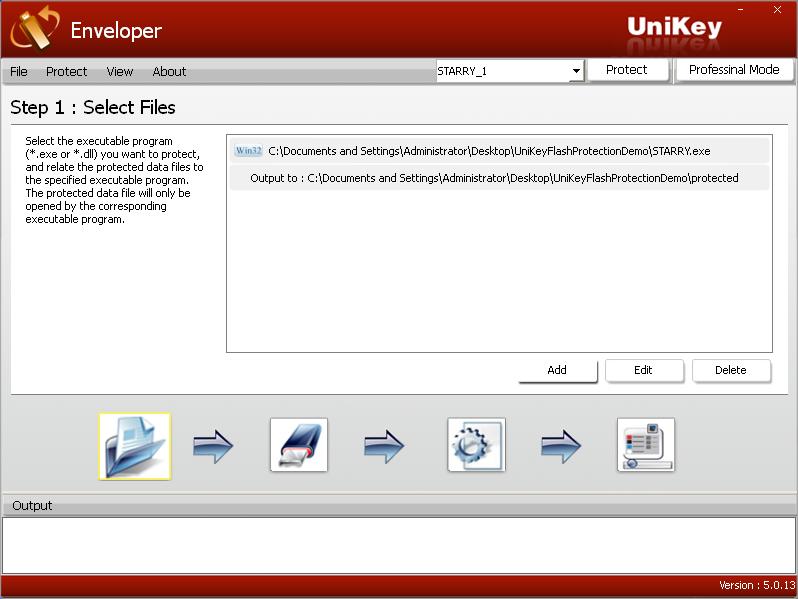Click the Edit button

pos(644,370)
